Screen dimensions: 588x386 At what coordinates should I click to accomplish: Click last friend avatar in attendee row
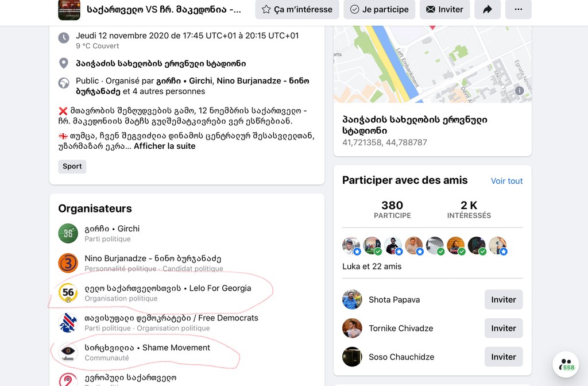point(498,246)
